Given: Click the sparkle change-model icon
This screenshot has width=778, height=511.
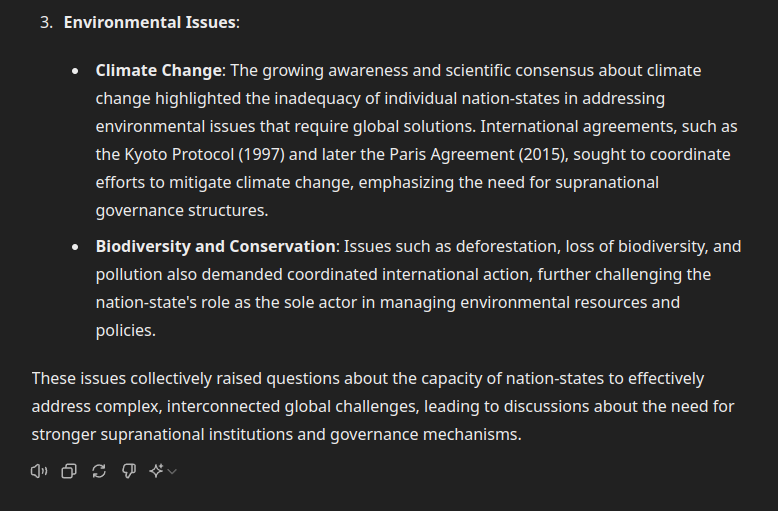Looking at the screenshot, I should click(x=156, y=471).
